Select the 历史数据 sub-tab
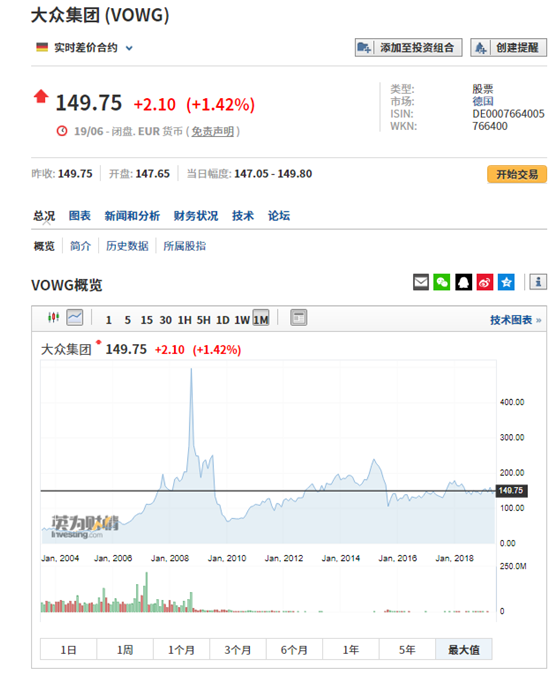 pos(127,246)
